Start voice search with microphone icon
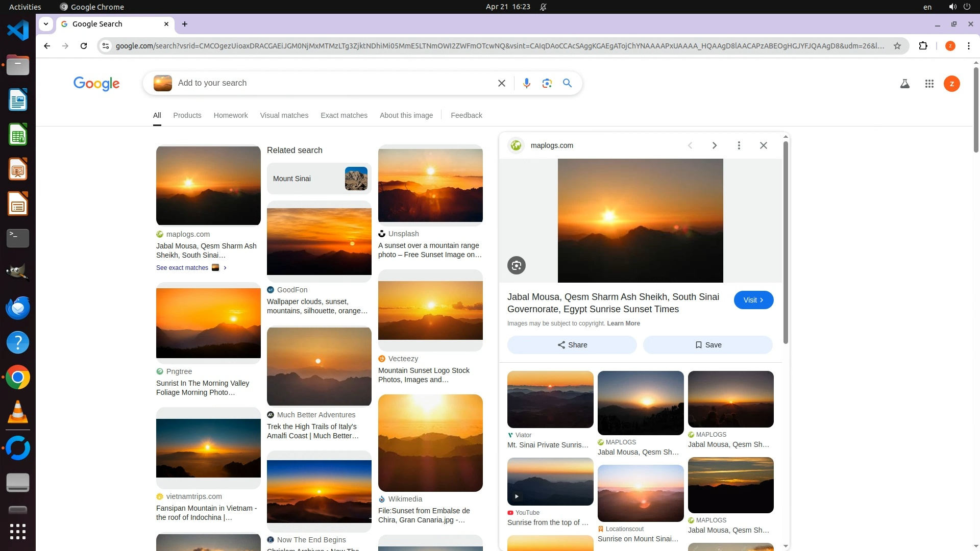The width and height of the screenshot is (980, 551). click(526, 83)
